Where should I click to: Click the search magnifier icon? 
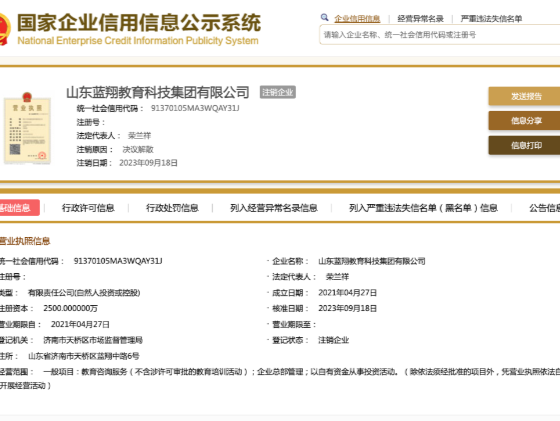point(324,17)
